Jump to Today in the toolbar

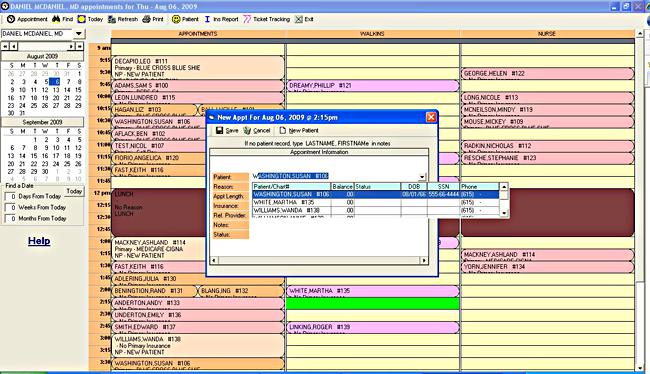(x=90, y=19)
